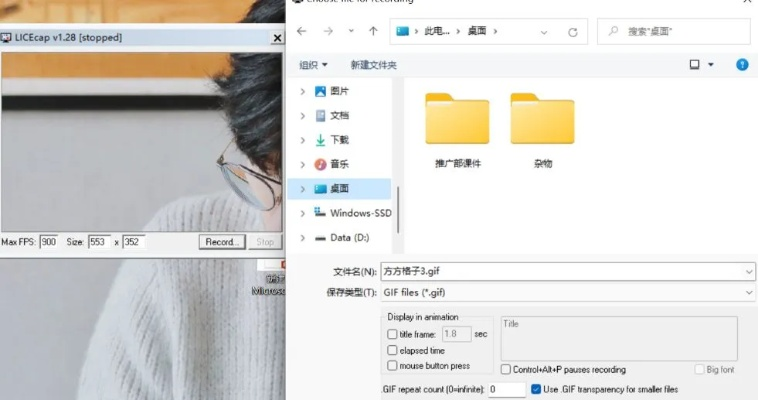Select 桌面 in the navigation tree
The image size is (758, 400).
pyautogui.click(x=339, y=188)
